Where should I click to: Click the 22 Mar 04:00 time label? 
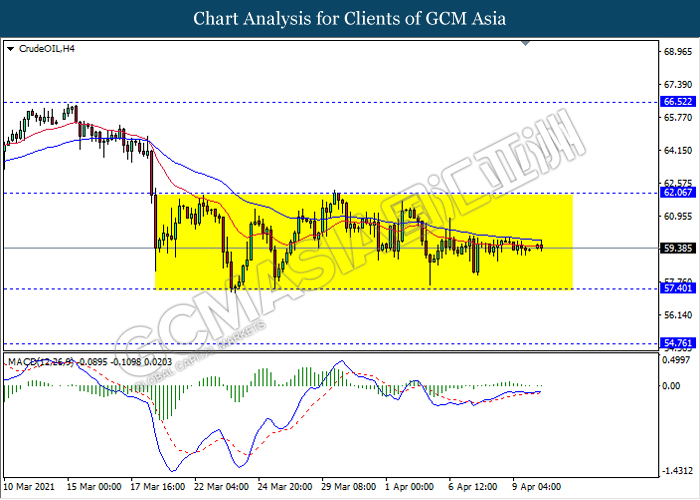(x=221, y=486)
